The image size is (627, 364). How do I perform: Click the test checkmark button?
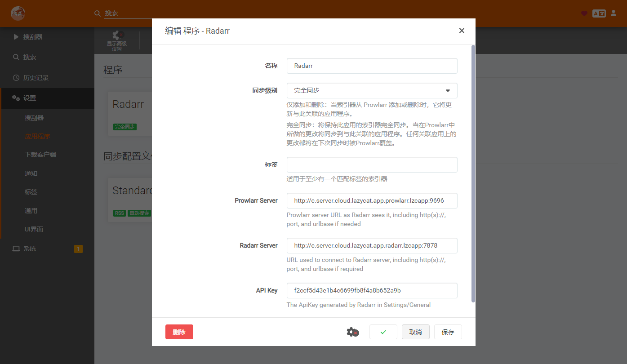383,332
